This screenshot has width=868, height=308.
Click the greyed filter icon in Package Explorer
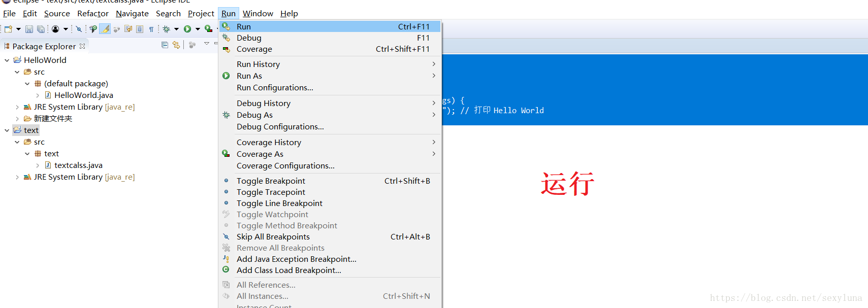tap(192, 45)
